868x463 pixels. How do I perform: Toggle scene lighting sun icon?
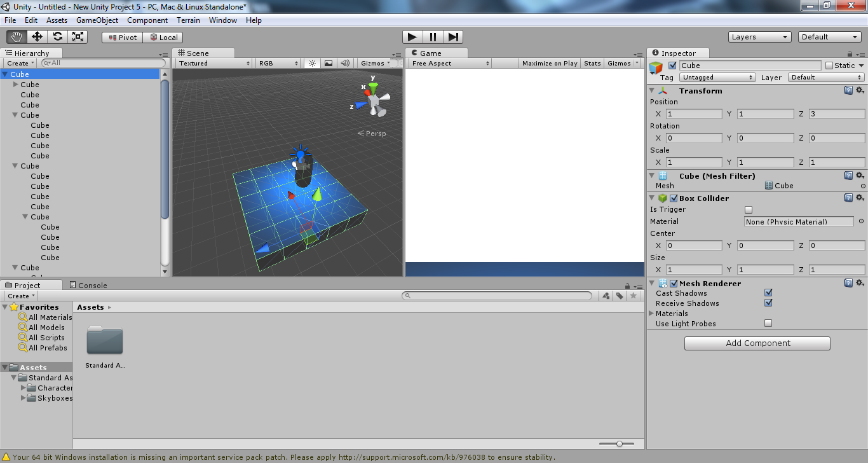point(312,64)
